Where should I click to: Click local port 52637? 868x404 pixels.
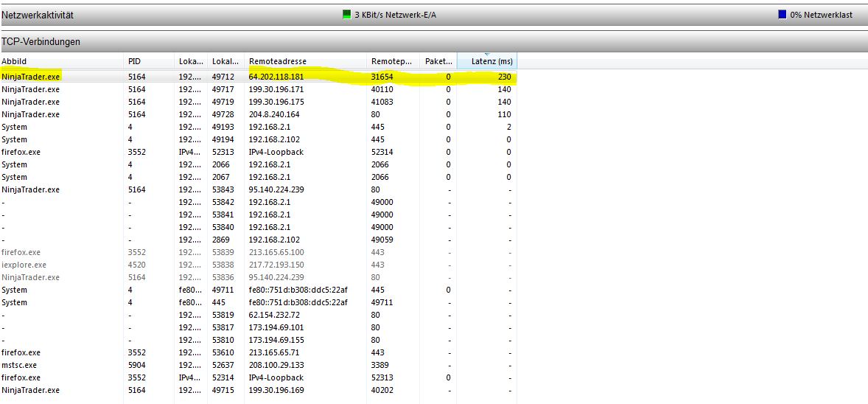[223, 365]
